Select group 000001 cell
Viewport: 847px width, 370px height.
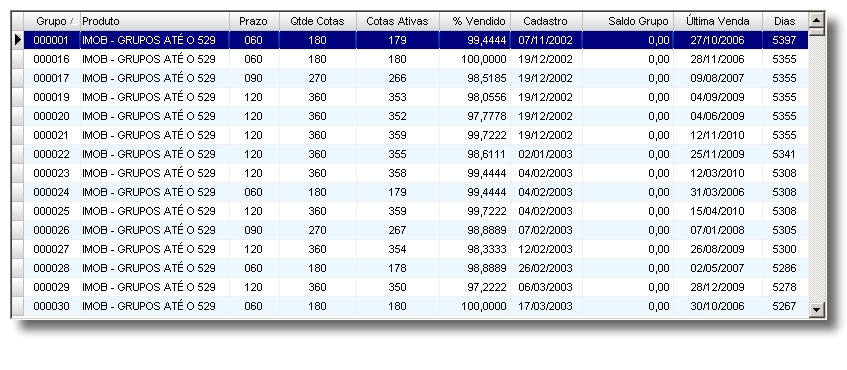coord(52,40)
